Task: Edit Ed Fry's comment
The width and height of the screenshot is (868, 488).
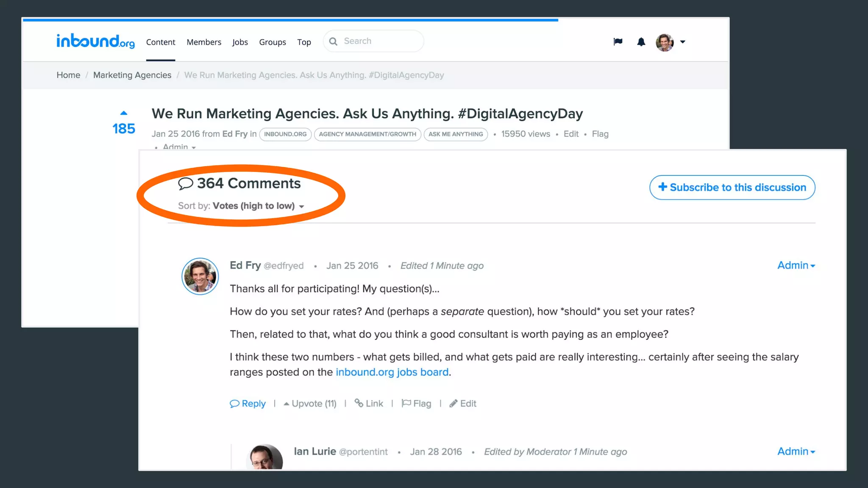Action: (x=463, y=404)
